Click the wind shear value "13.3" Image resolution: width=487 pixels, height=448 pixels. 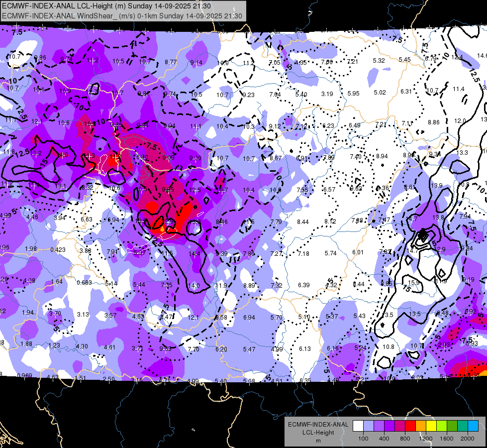click(462, 153)
